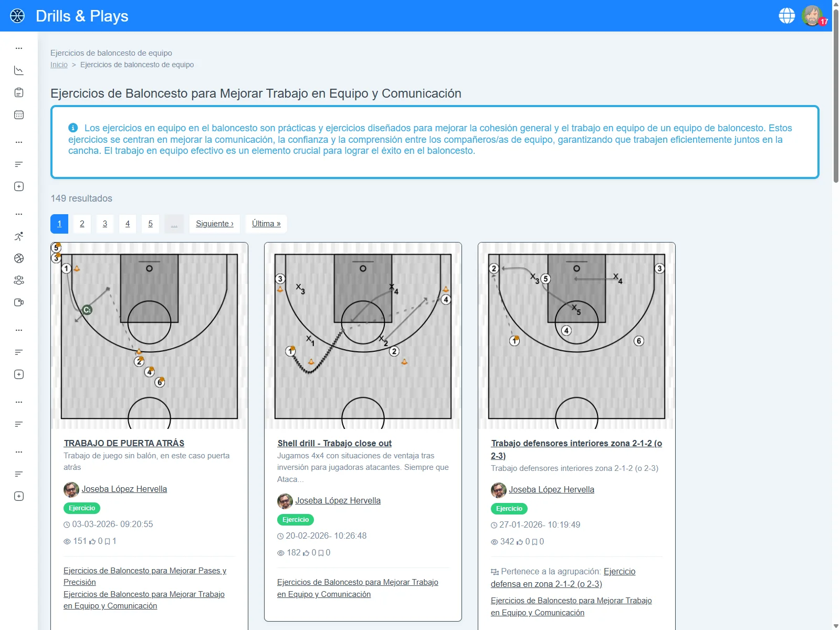Open the TRABAJO DE PUERTA ATRÁS drill

point(123,443)
